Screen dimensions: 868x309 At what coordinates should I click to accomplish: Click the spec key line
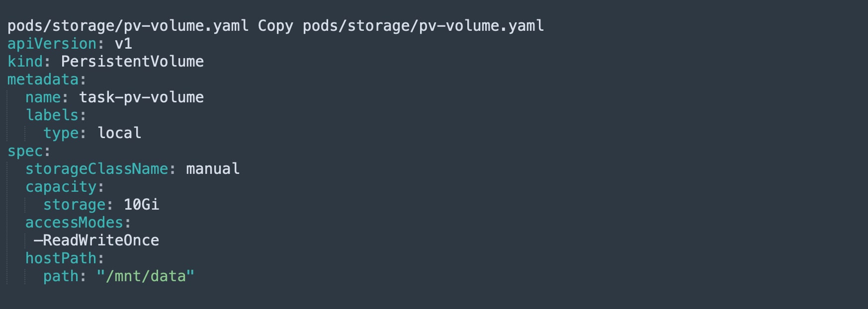pos(25,151)
